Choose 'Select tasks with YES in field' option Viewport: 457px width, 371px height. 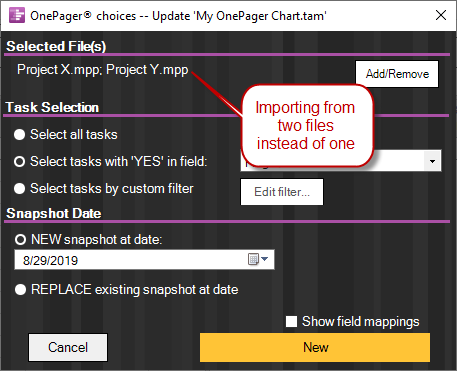pyautogui.click(x=20, y=162)
